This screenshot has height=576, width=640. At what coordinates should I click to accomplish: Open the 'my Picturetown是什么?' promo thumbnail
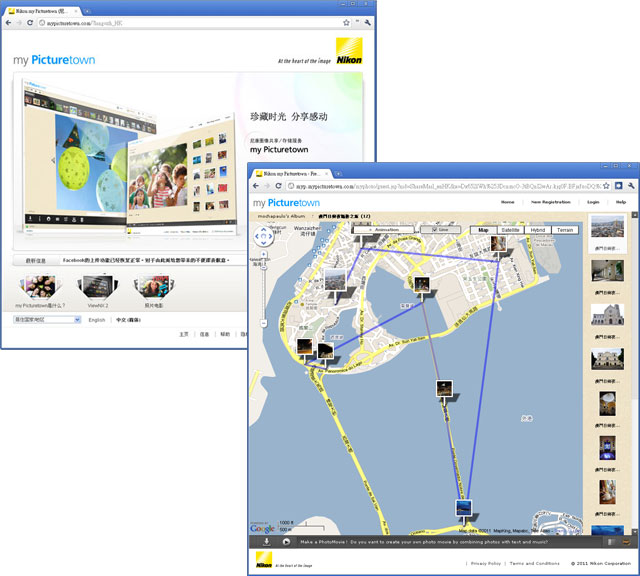point(40,287)
